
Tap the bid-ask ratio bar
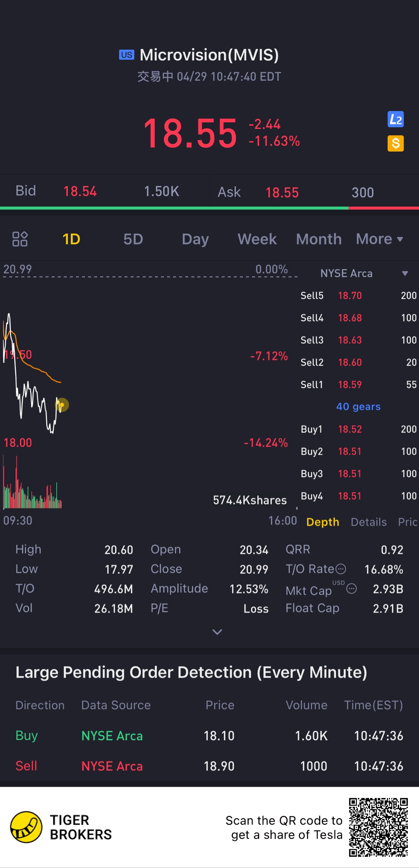tap(209, 208)
